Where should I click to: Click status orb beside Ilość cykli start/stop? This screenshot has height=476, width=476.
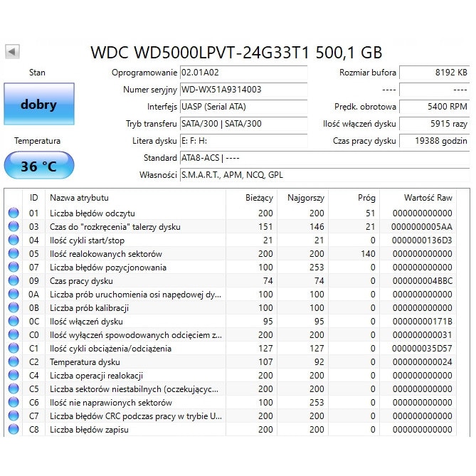pos(14,240)
